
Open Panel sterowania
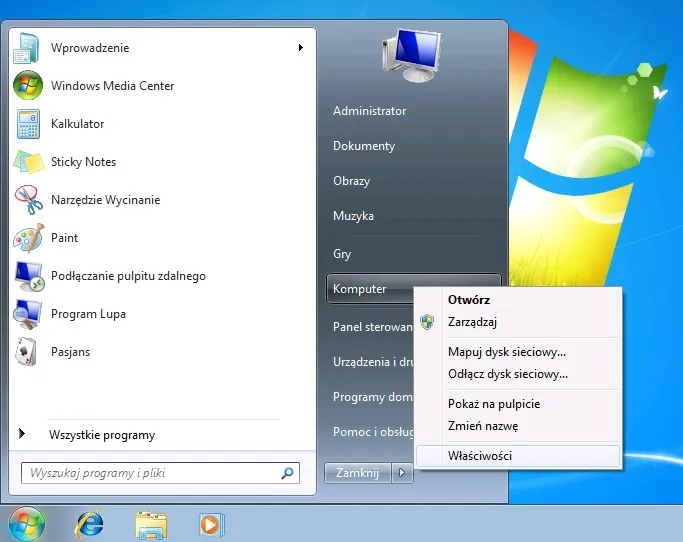373,327
